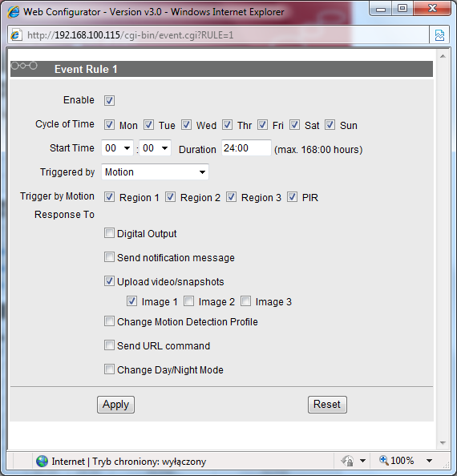Viewport: 457px width, 476px height.
Task: Uncheck the Image 1 checkbox
Action: click(131, 301)
